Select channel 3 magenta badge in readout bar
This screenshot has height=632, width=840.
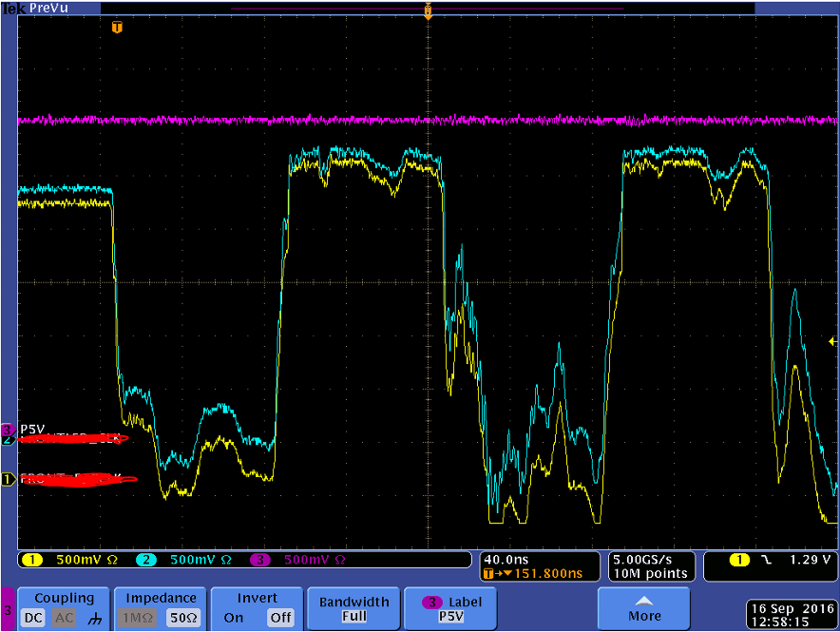pos(259,560)
